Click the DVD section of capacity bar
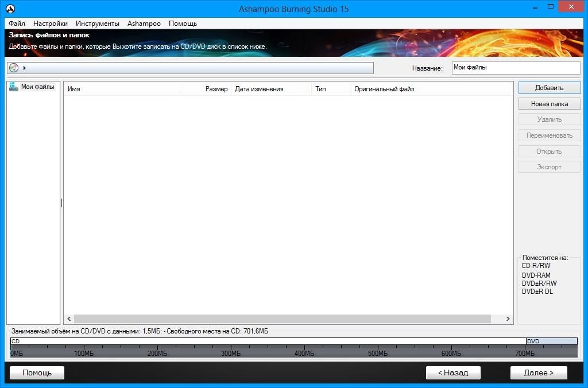588x388 pixels. click(552, 341)
